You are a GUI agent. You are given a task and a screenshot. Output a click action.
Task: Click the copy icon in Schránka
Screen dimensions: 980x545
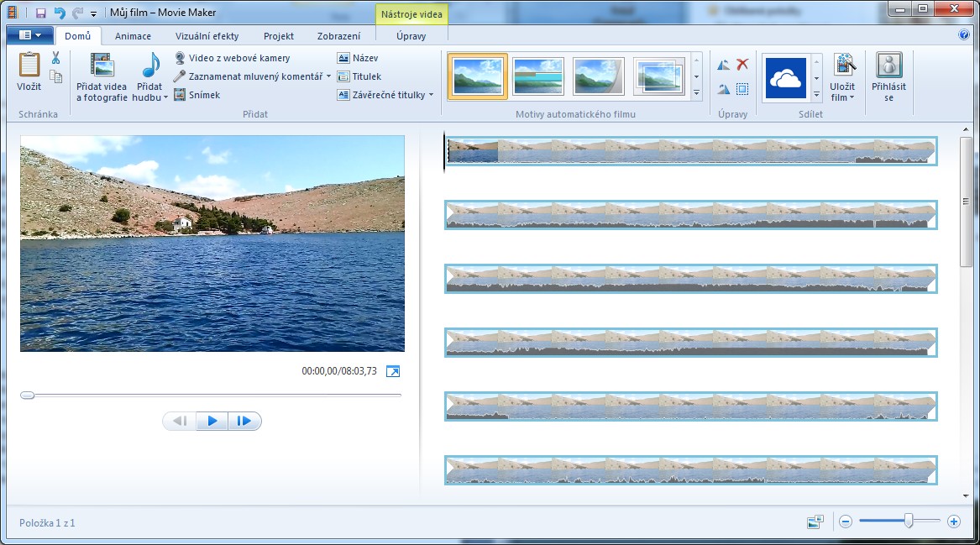tap(55, 76)
